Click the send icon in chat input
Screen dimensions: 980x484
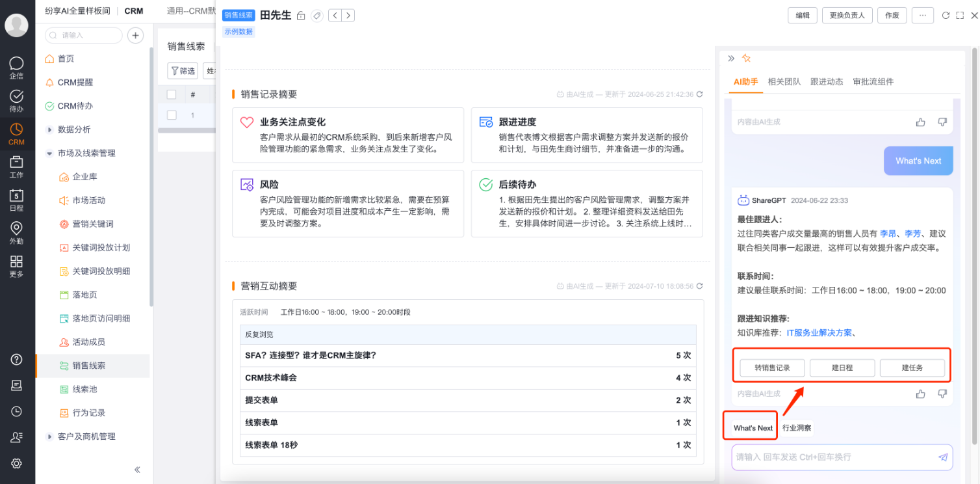coord(943,457)
